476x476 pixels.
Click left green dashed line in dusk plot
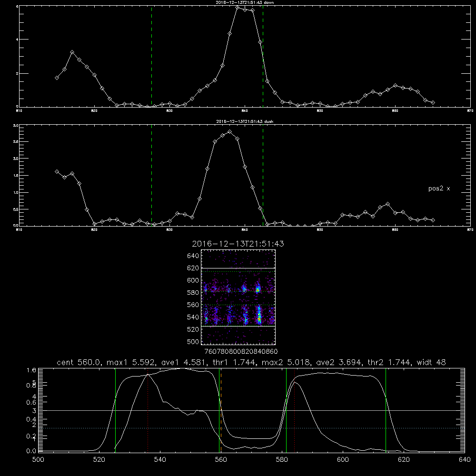151,176
